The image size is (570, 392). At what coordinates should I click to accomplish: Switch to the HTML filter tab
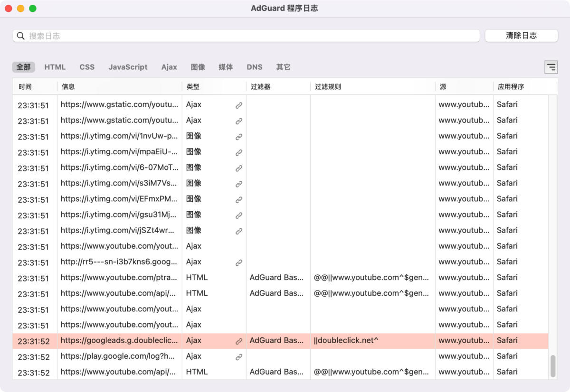coord(55,67)
